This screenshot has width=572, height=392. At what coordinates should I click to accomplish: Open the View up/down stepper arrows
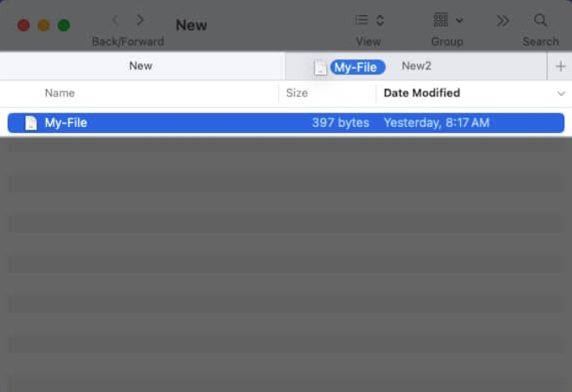(380, 20)
